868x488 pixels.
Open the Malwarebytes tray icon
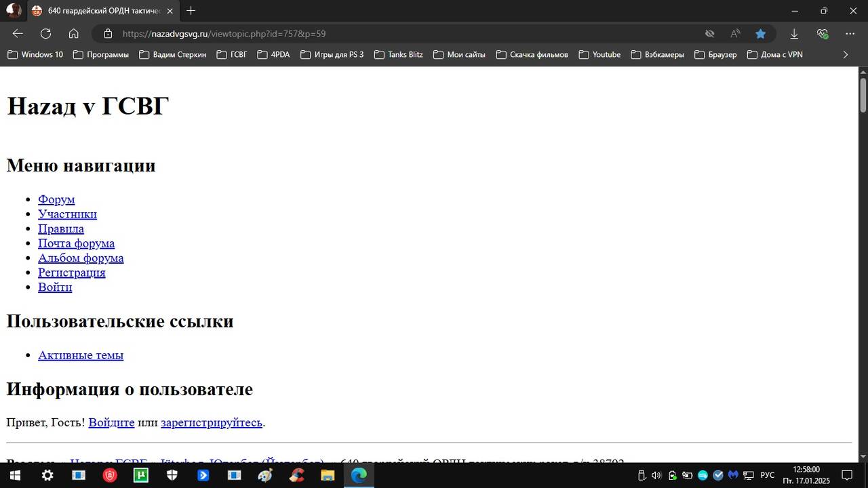[x=733, y=475]
